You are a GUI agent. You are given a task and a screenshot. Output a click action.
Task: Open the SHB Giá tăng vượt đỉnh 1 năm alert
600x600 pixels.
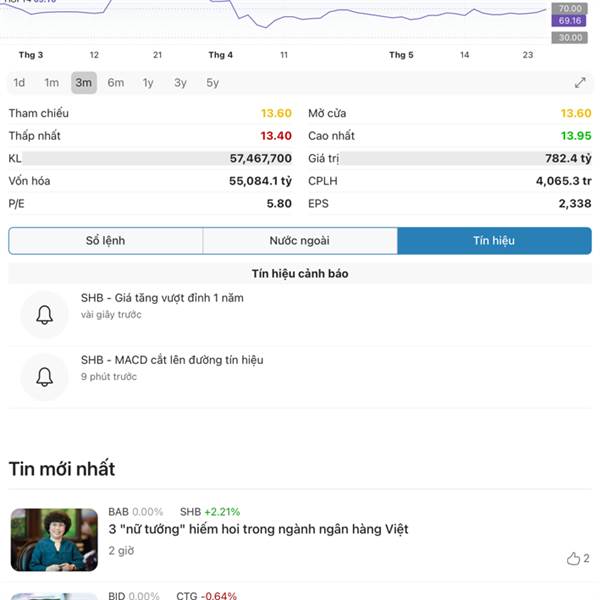coord(300,315)
